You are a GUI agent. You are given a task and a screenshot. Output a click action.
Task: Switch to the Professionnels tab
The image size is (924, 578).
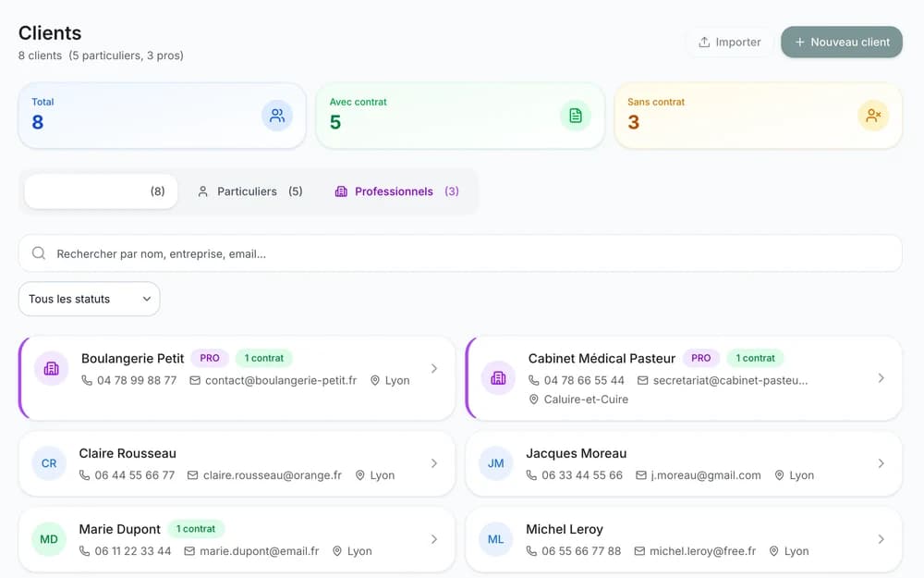pos(396,191)
